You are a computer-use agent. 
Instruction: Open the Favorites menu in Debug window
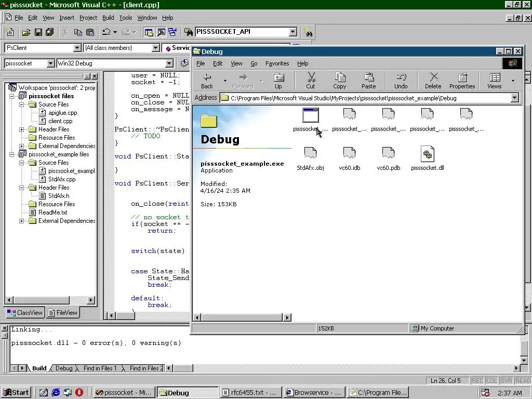click(x=277, y=63)
